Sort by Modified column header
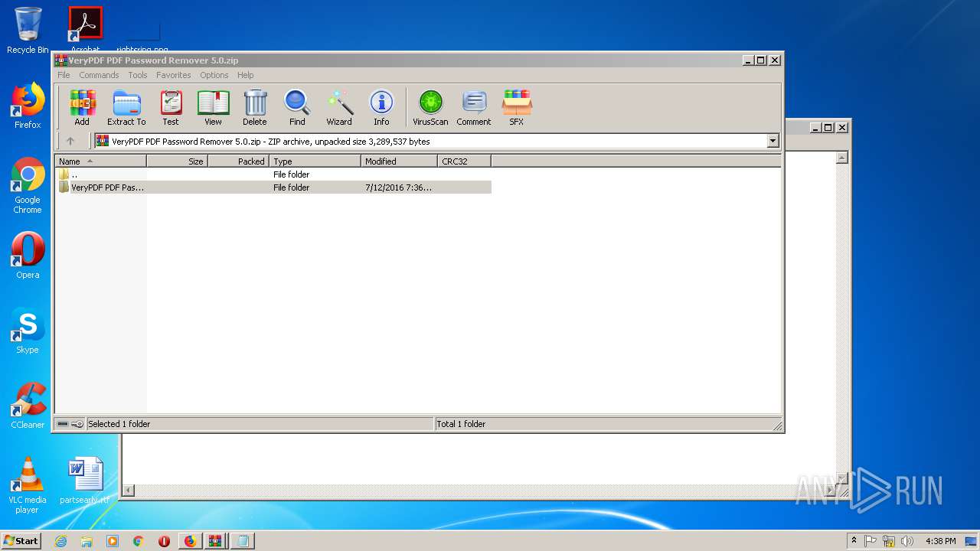The image size is (980, 551). [399, 161]
